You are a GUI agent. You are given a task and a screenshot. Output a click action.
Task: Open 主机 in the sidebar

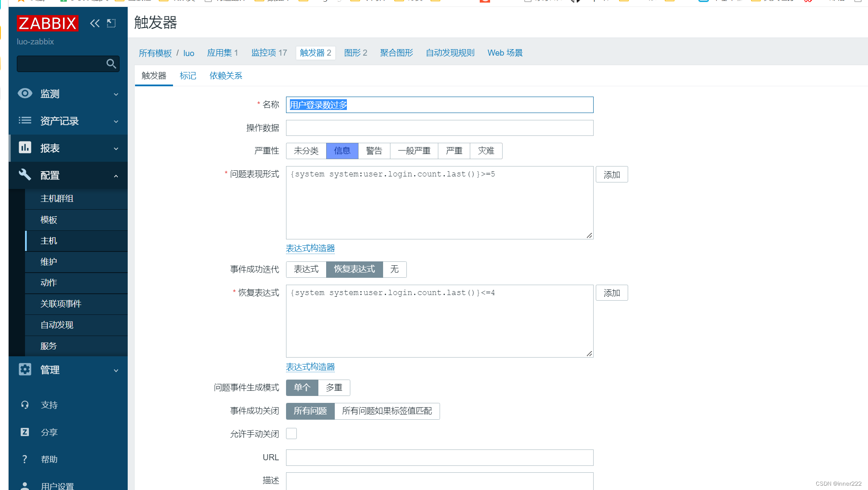coord(76,241)
